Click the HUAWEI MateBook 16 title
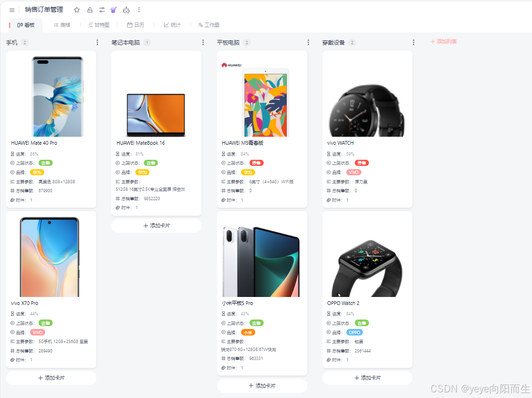The height and width of the screenshot is (398, 532). click(141, 143)
